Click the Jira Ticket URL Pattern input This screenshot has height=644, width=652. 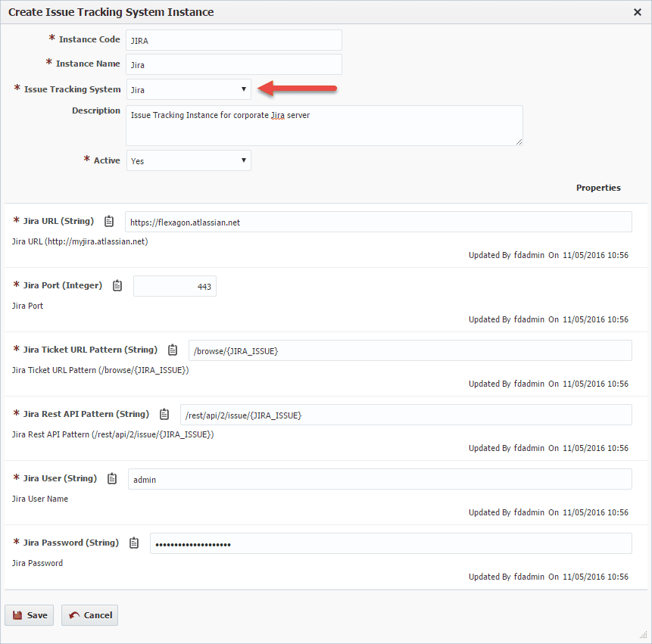410,350
